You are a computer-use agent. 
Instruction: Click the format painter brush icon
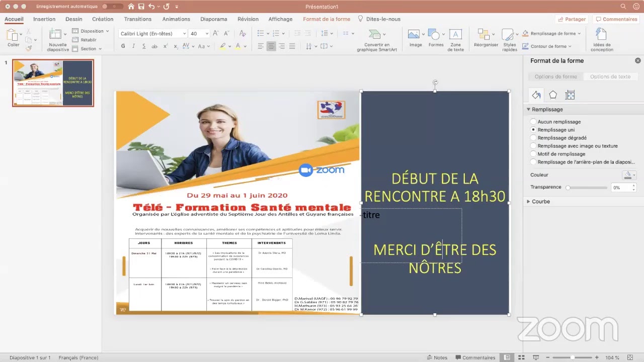click(x=29, y=48)
